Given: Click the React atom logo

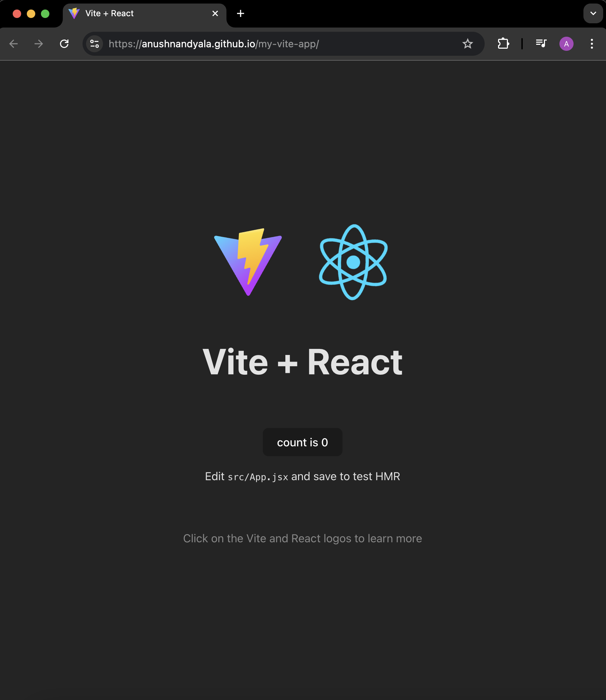Looking at the screenshot, I should pyautogui.click(x=353, y=262).
